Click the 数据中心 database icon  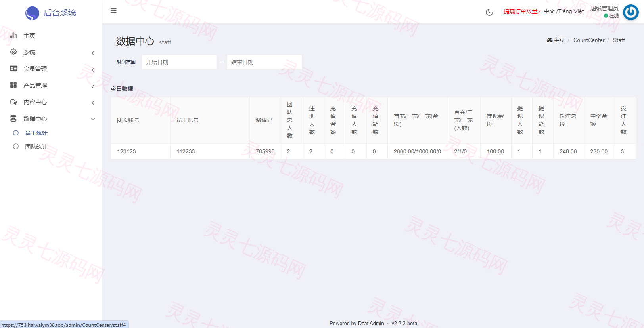click(13, 118)
